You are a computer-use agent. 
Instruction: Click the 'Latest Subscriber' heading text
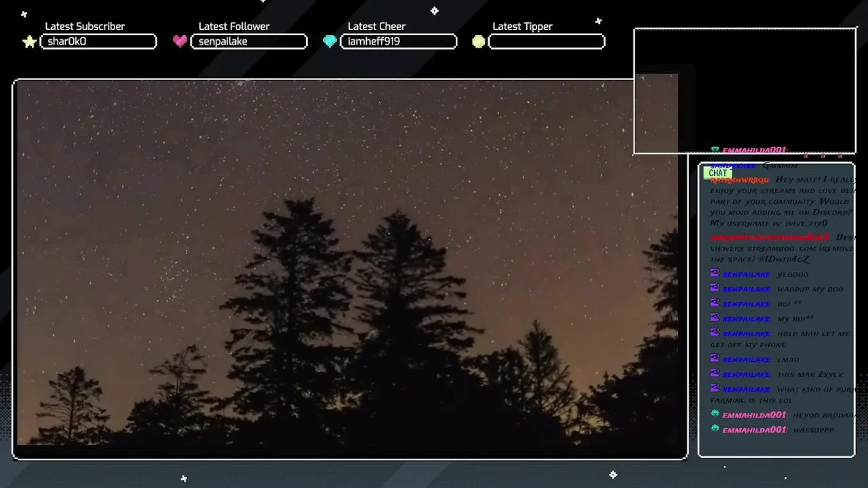click(x=85, y=26)
